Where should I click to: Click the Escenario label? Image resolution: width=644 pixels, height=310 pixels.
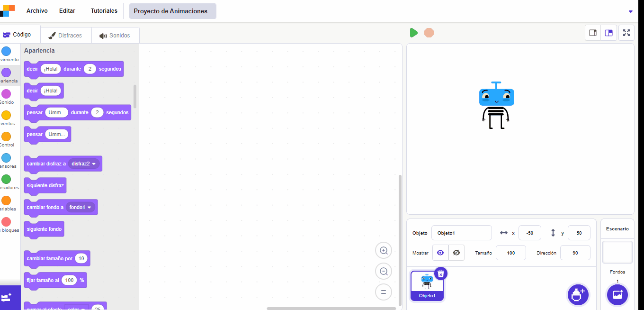(x=617, y=228)
